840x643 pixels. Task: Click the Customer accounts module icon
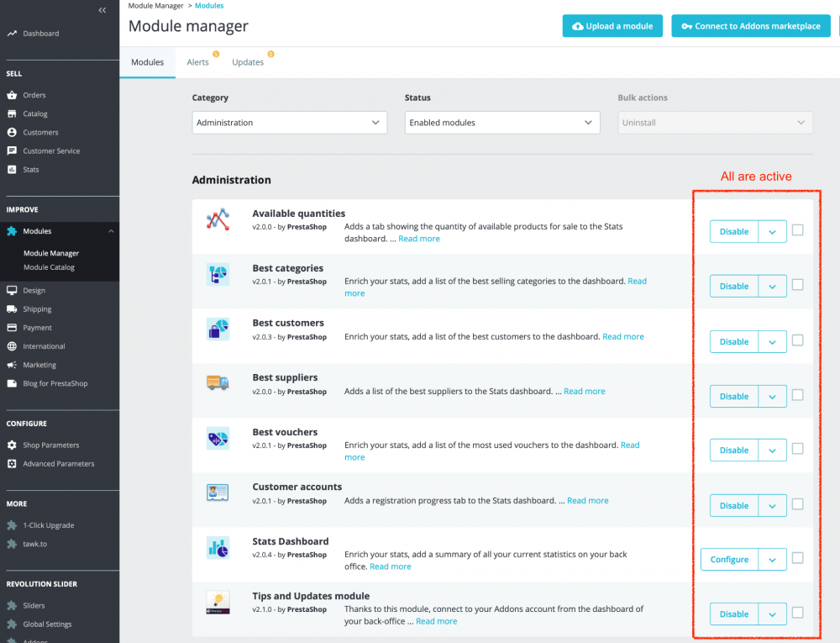[218, 492]
